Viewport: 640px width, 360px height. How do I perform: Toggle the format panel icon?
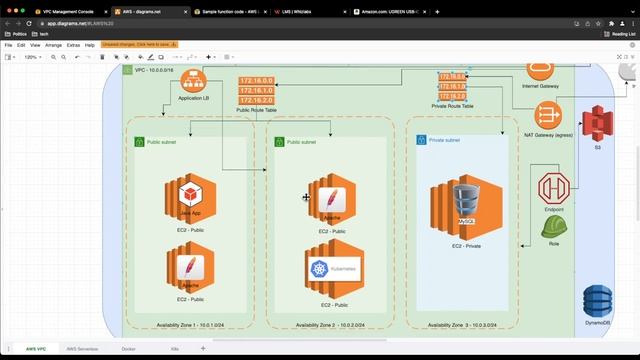(626, 57)
